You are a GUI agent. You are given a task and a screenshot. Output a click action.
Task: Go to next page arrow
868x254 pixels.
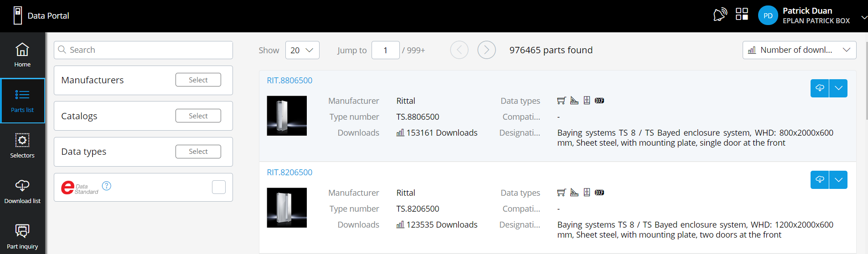(x=486, y=50)
